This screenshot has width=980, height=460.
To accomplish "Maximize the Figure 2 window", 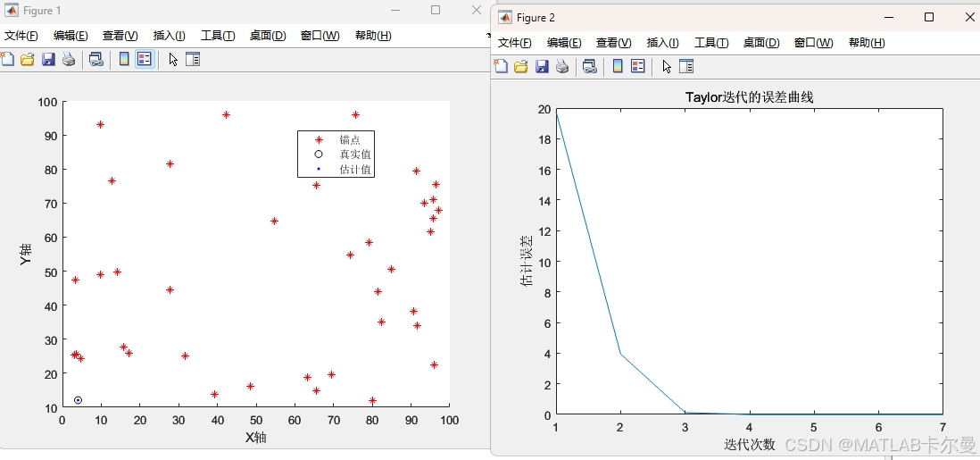I will (x=929, y=17).
